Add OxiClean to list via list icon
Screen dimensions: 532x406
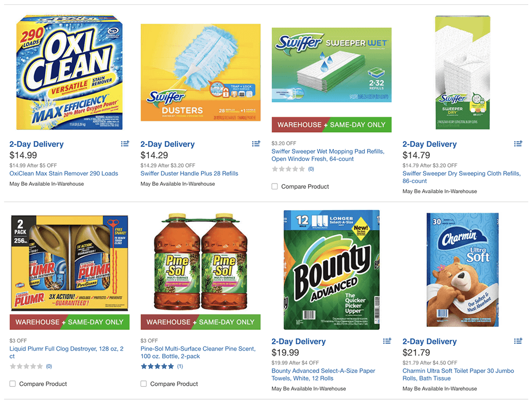tap(125, 144)
